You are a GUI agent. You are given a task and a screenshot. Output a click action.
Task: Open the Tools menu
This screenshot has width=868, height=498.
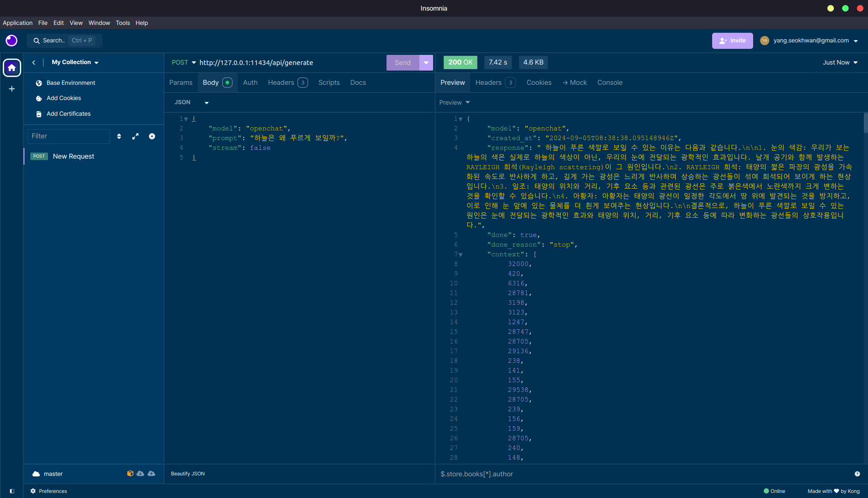(x=123, y=23)
